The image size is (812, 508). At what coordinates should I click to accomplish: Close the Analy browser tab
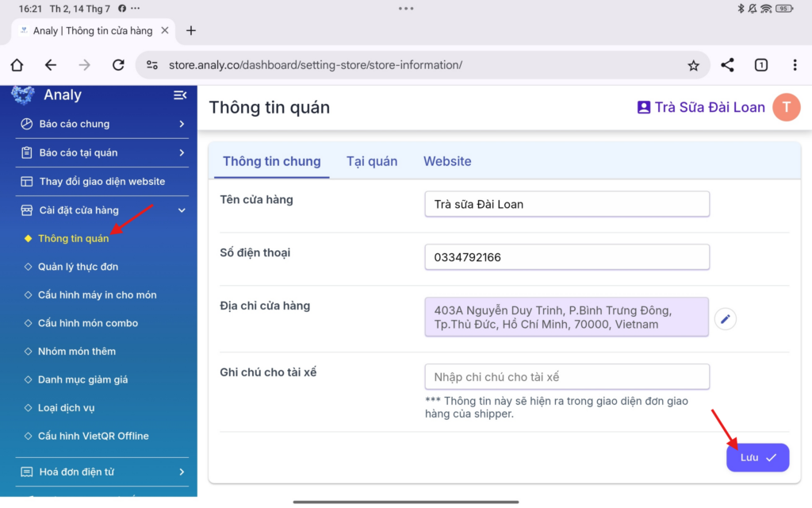[165, 30]
